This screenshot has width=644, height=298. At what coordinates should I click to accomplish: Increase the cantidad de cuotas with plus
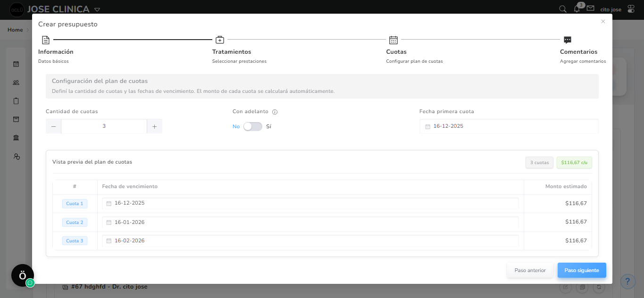[x=154, y=126]
